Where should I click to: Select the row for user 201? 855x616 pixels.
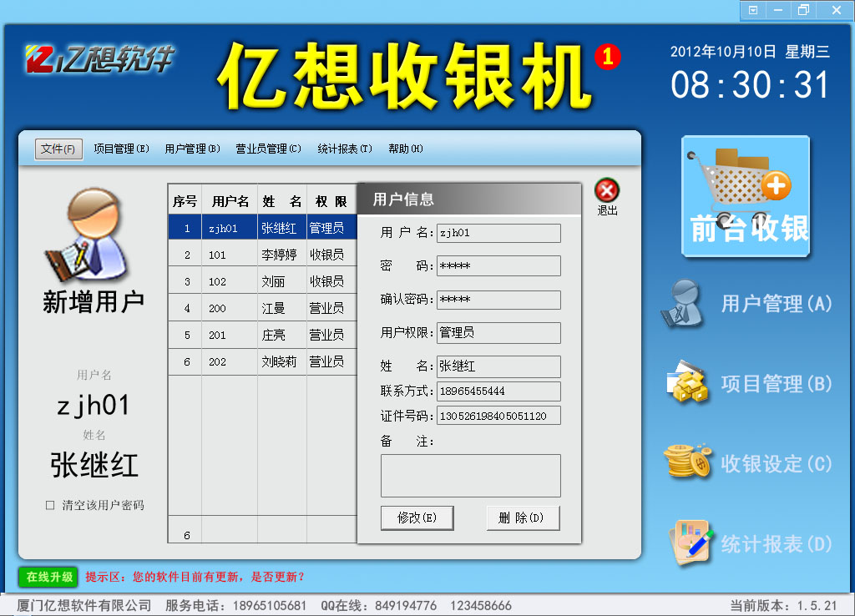[263, 335]
